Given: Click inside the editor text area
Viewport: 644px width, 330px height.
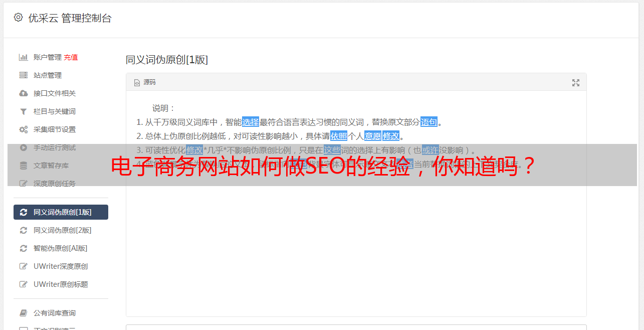Looking at the screenshot, I should coord(356,241).
